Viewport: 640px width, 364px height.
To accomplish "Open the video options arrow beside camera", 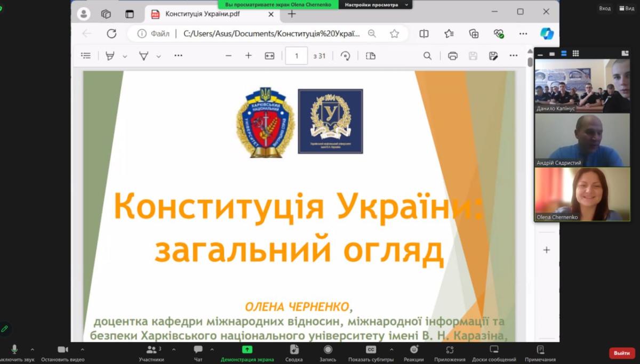I will tap(82, 350).
